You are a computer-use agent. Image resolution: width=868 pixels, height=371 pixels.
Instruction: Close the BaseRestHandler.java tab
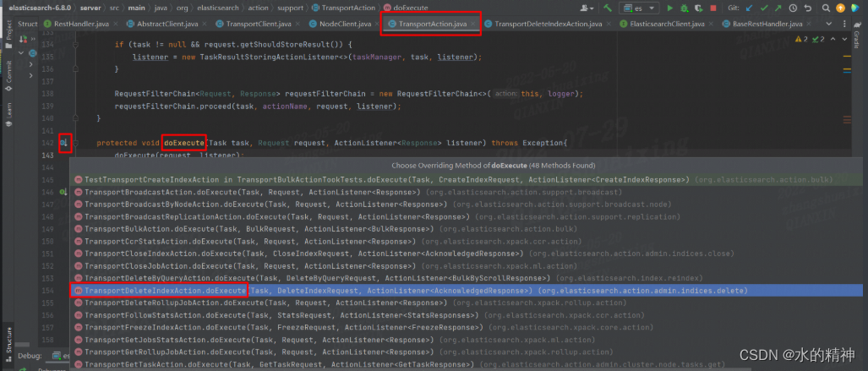809,24
